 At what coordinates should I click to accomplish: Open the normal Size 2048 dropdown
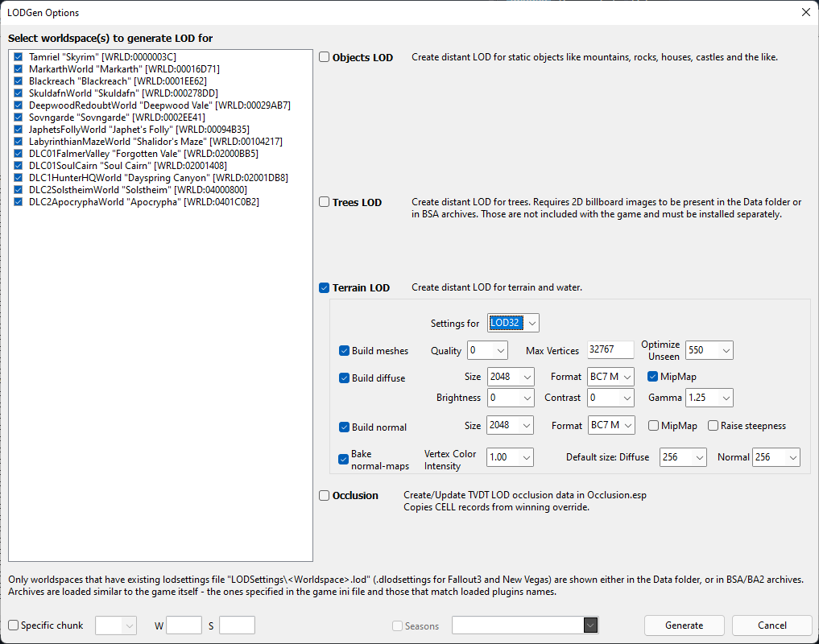tap(527, 426)
